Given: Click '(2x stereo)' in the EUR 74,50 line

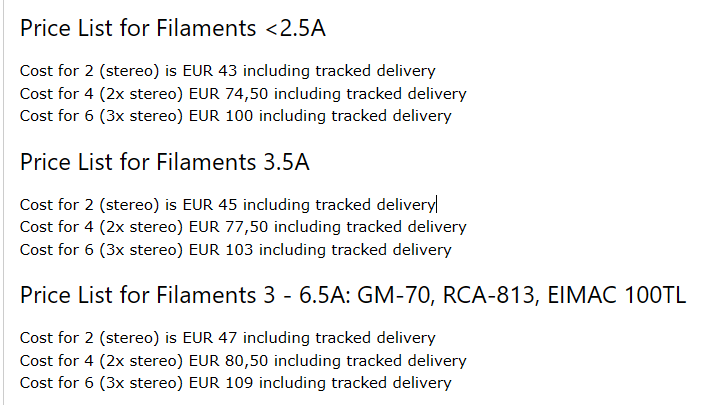Looking at the screenshot, I should [141, 94].
